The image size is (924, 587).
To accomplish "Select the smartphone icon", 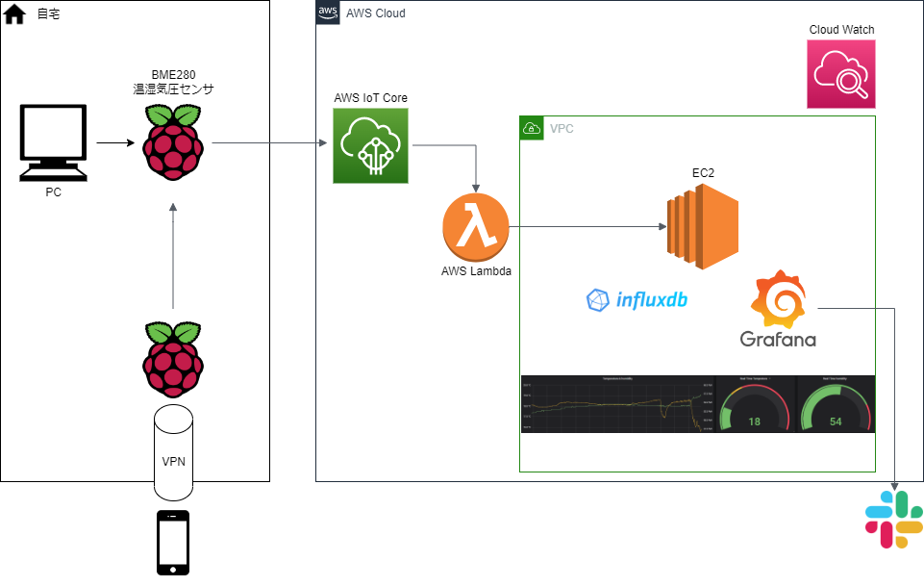I will tap(173, 543).
